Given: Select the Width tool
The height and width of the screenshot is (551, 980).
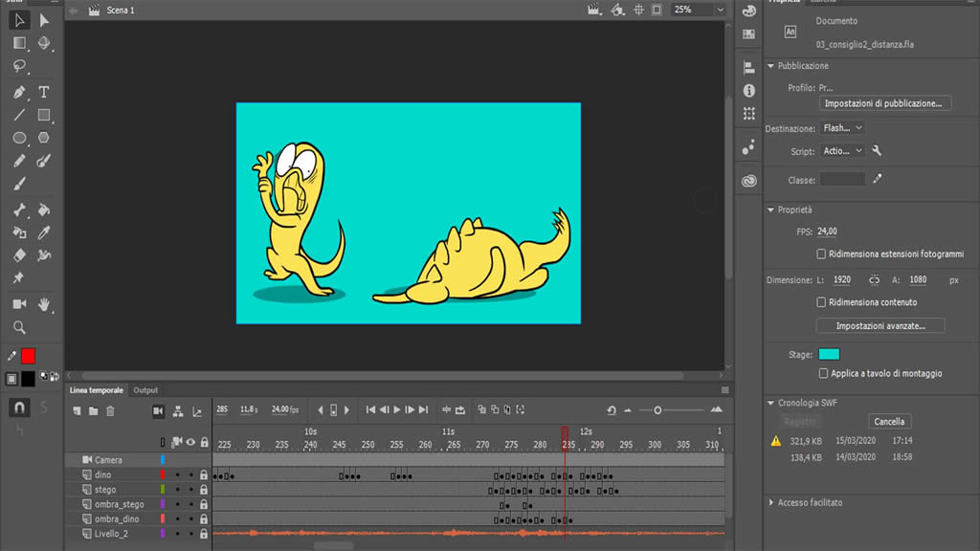Looking at the screenshot, I should pyautogui.click(x=44, y=255).
